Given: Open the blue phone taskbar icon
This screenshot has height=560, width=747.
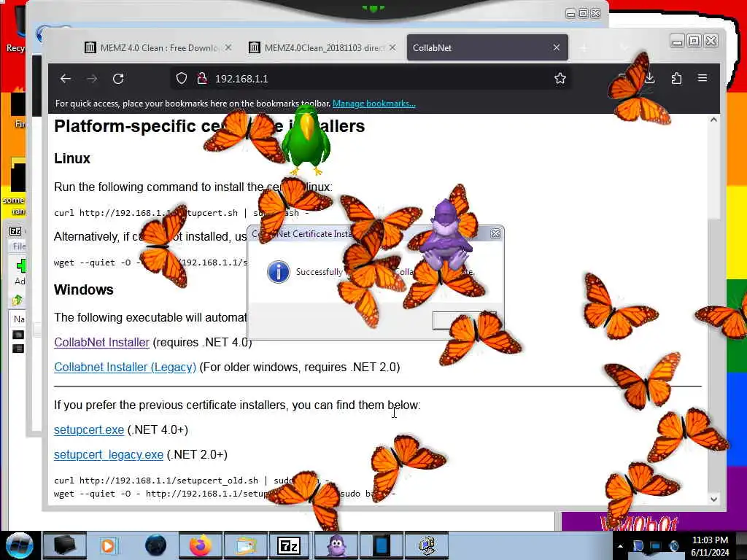Looking at the screenshot, I should click(382, 545).
